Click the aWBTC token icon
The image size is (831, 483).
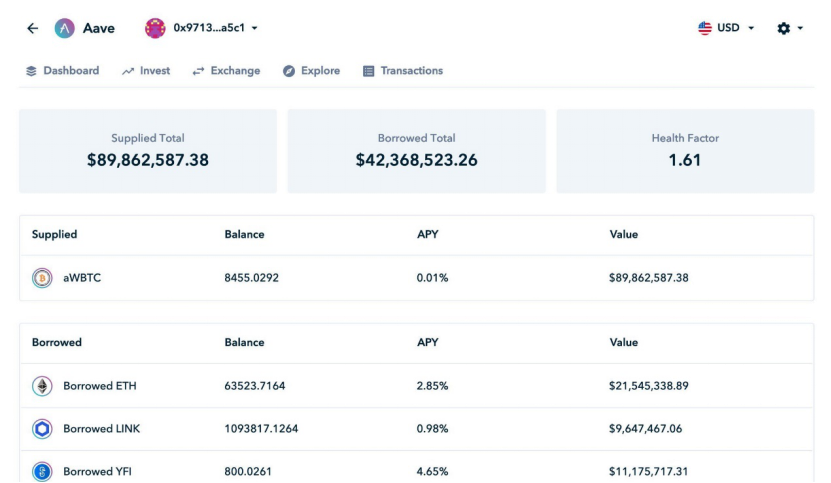click(42, 278)
